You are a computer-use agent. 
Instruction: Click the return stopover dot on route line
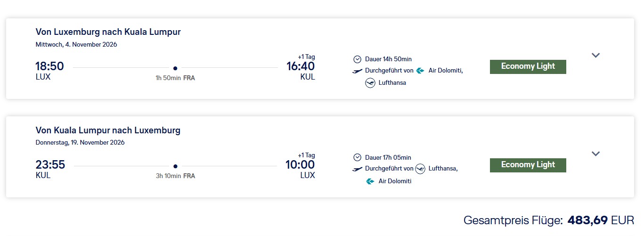[x=175, y=166]
